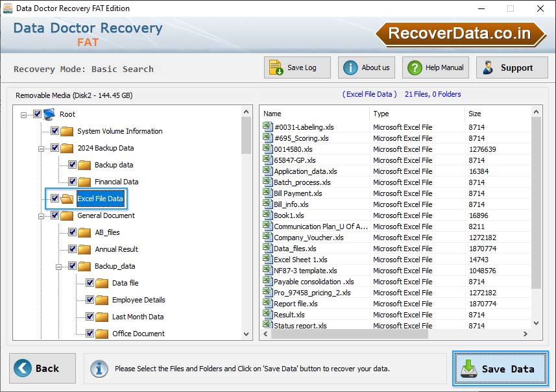Click the Save Data drive icon

[x=468, y=369]
